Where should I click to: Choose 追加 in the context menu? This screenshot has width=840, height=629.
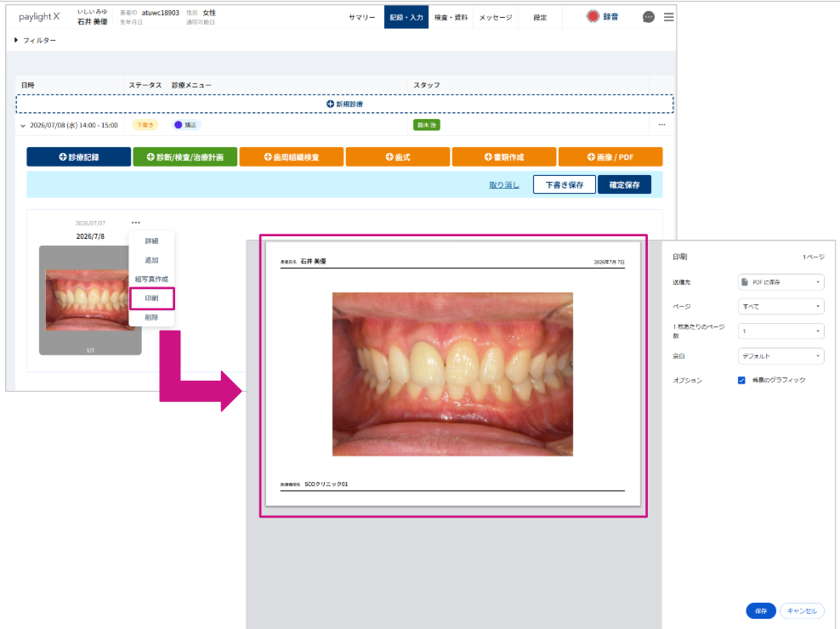pyautogui.click(x=151, y=260)
